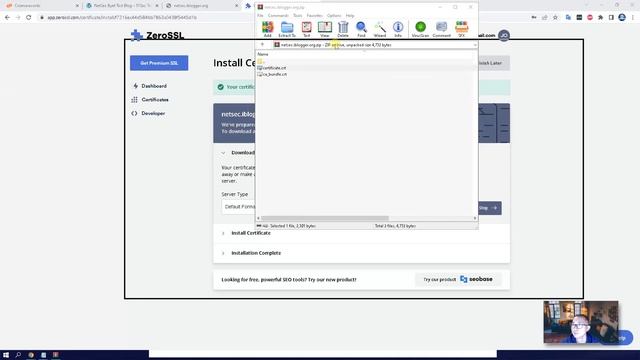Click the Extract To folder icon
Viewport: 640px width, 360px height.
pyautogui.click(x=287, y=29)
